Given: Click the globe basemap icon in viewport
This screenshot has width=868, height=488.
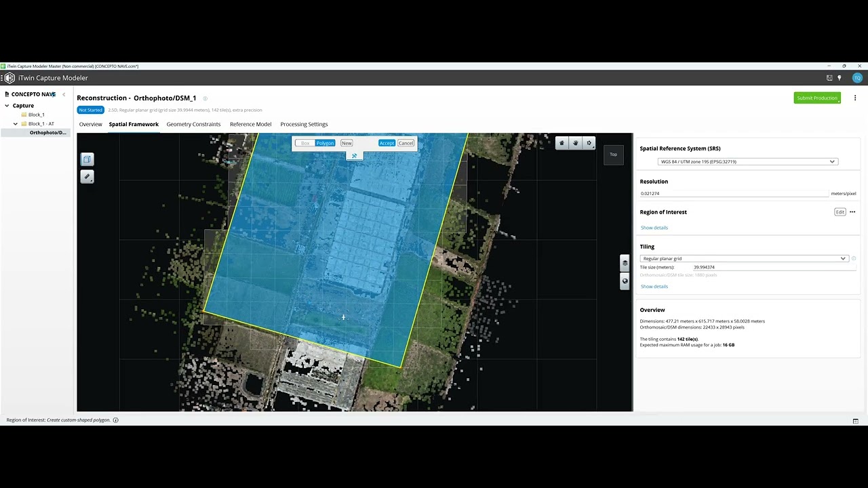Looking at the screenshot, I should click(625, 281).
